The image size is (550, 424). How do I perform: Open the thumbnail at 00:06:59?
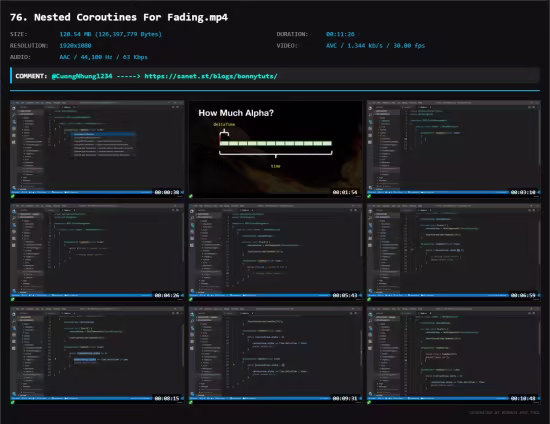point(454,253)
